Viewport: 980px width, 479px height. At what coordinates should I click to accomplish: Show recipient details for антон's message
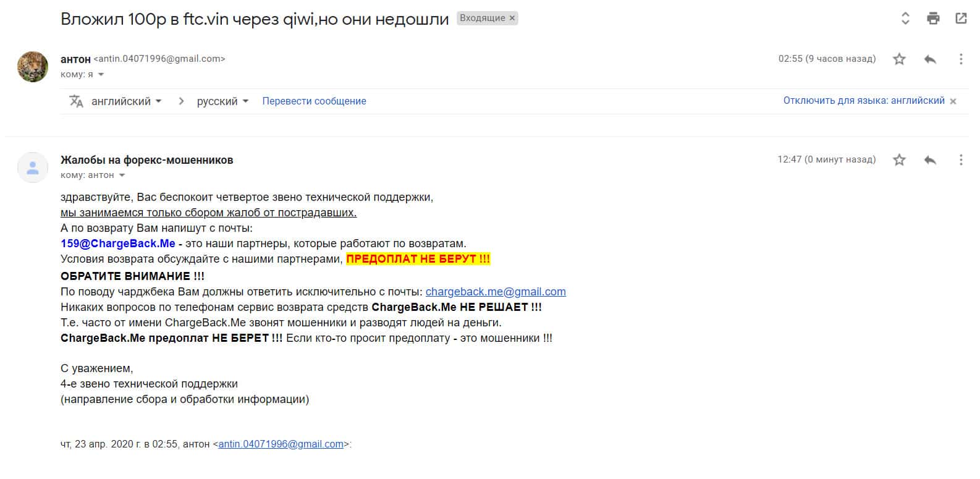[101, 75]
